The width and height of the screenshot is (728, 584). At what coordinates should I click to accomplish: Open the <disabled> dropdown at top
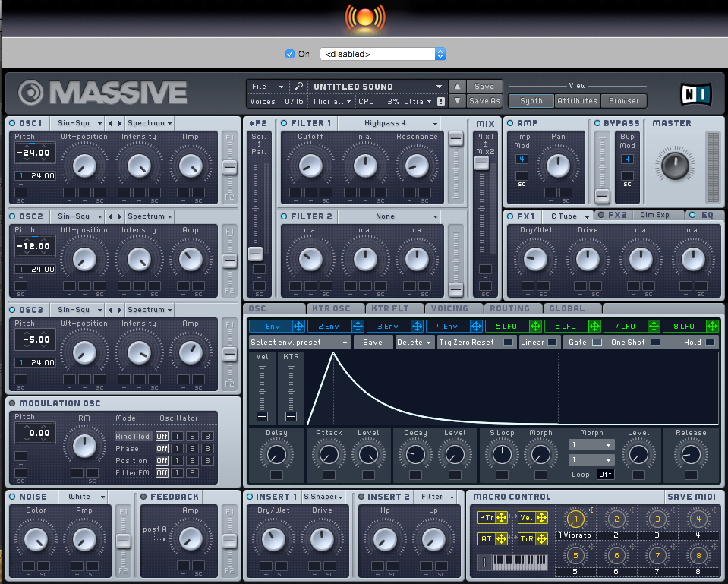tap(383, 54)
